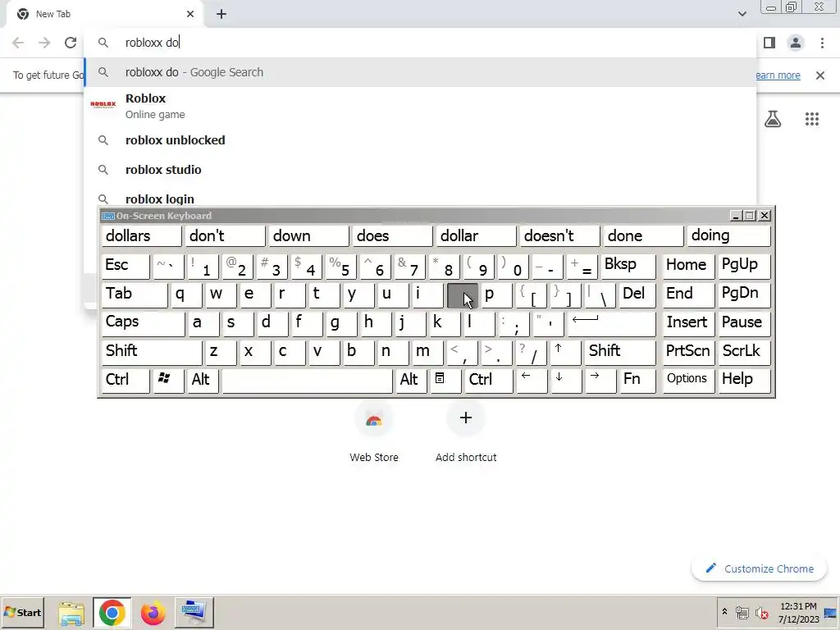Image resolution: width=840 pixels, height=630 pixels.
Task: Tap the down arrow key
Action: (x=566, y=381)
